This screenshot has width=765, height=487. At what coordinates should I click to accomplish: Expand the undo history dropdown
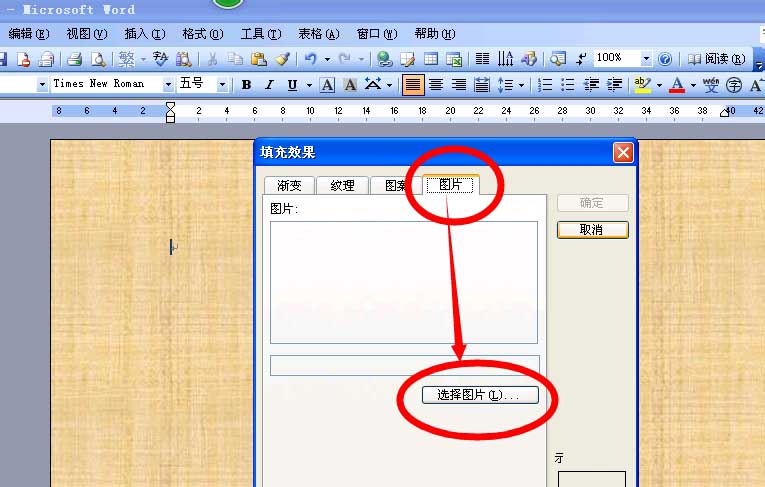327,60
